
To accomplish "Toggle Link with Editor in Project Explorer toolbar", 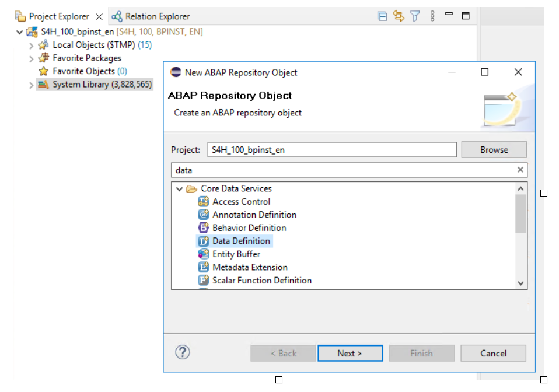I will [x=399, y=16].
